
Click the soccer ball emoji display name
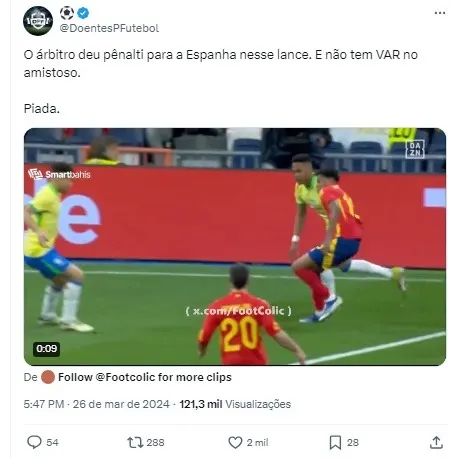point(67,13)
